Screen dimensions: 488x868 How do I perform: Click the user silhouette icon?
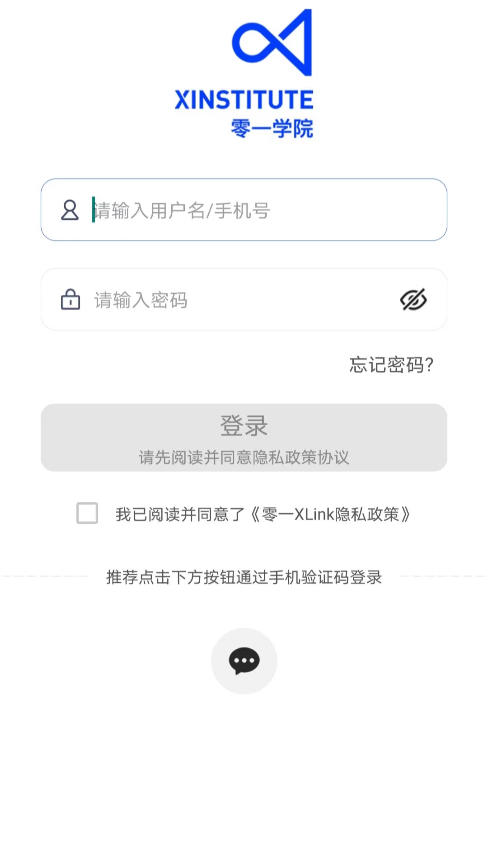point(70,210)
